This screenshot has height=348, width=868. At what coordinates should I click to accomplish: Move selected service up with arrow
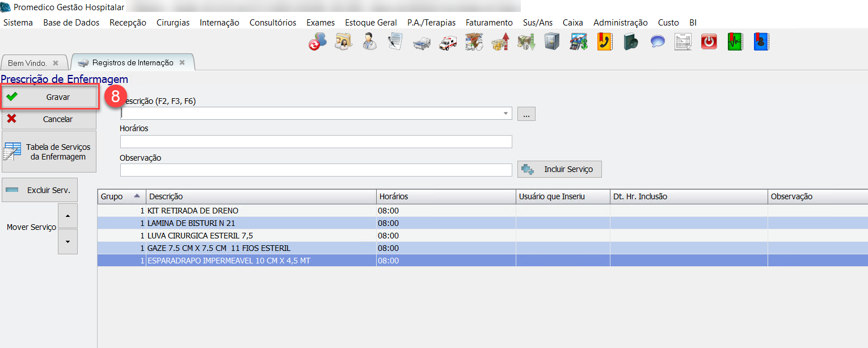pyautogui.click(x=68, y=216)
